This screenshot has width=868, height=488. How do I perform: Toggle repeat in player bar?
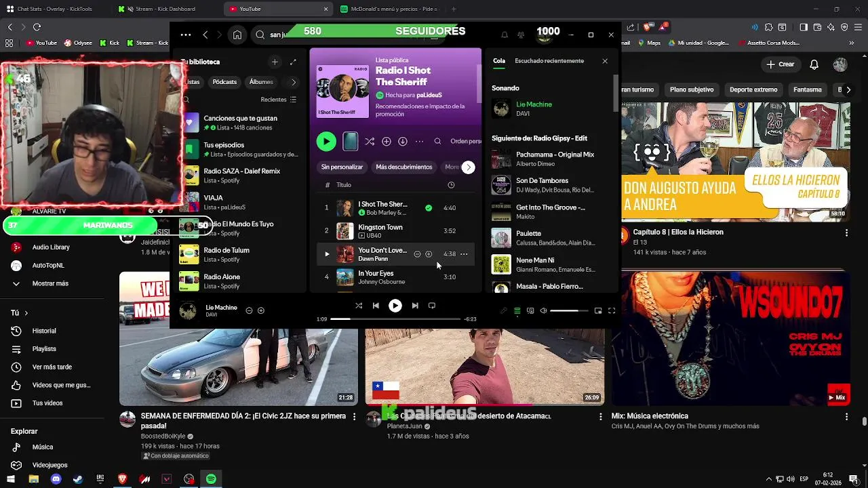432,306
